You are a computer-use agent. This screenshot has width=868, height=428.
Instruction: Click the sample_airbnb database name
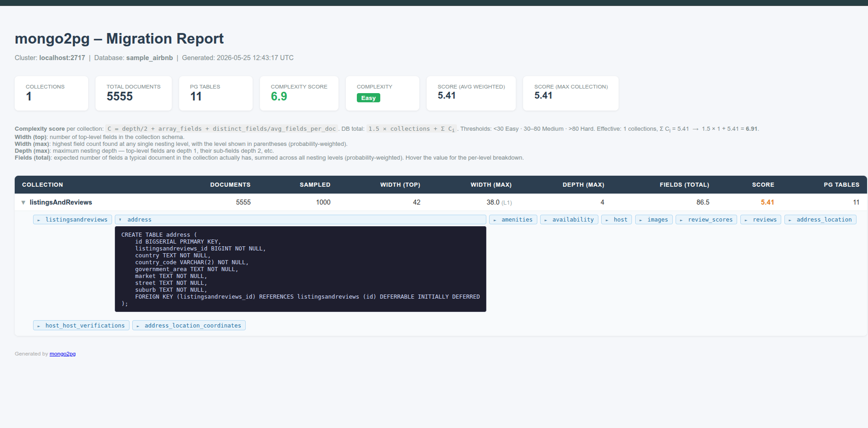(150, 58)
